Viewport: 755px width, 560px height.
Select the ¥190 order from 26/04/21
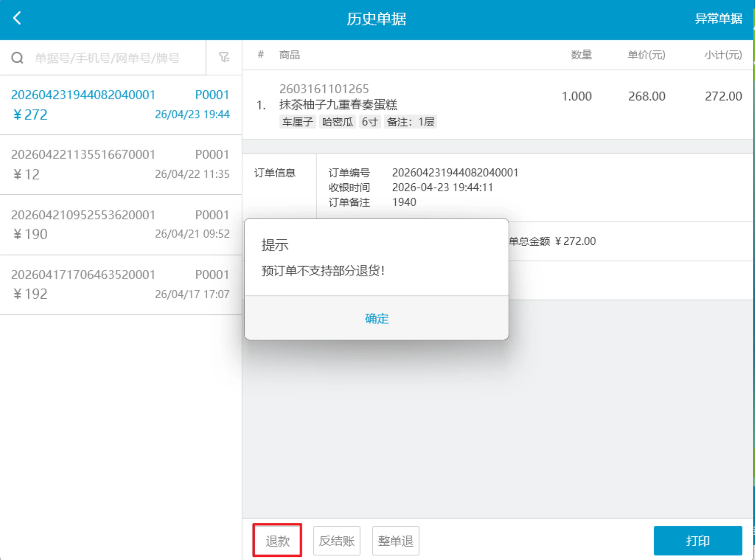pos(120,225)
